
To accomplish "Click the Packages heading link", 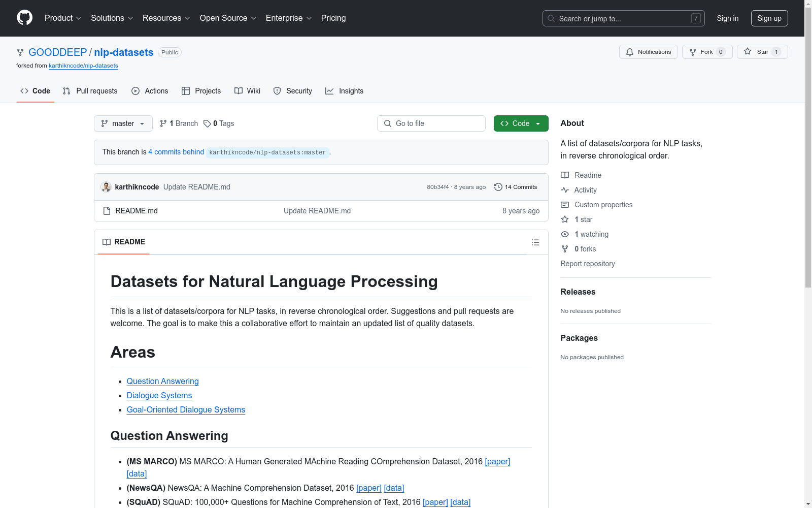I will tap(579, 338).
